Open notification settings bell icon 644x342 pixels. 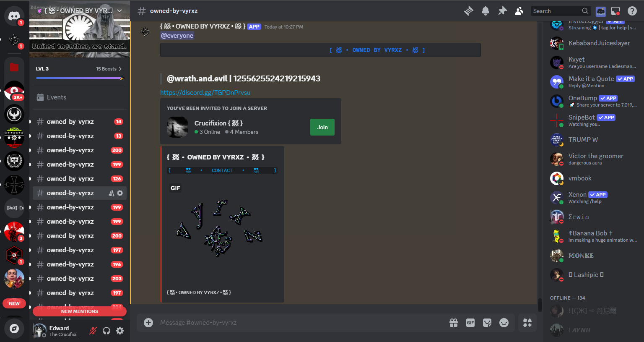pyautogui.click(x=485, y=11)
